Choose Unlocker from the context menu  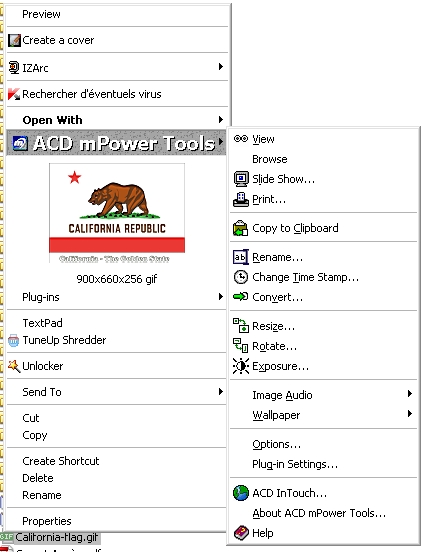point(117,366)
